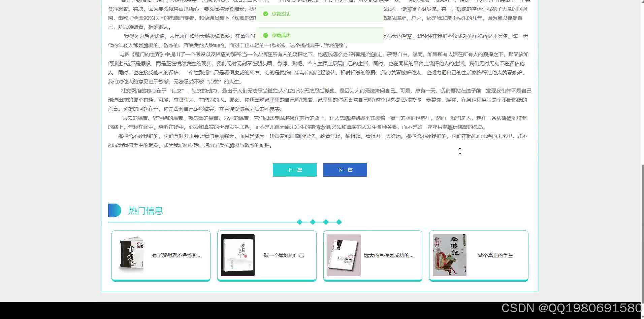Click the 远大的目标是成功的 book cover image

pyautogui.click(x=344, y=255)
